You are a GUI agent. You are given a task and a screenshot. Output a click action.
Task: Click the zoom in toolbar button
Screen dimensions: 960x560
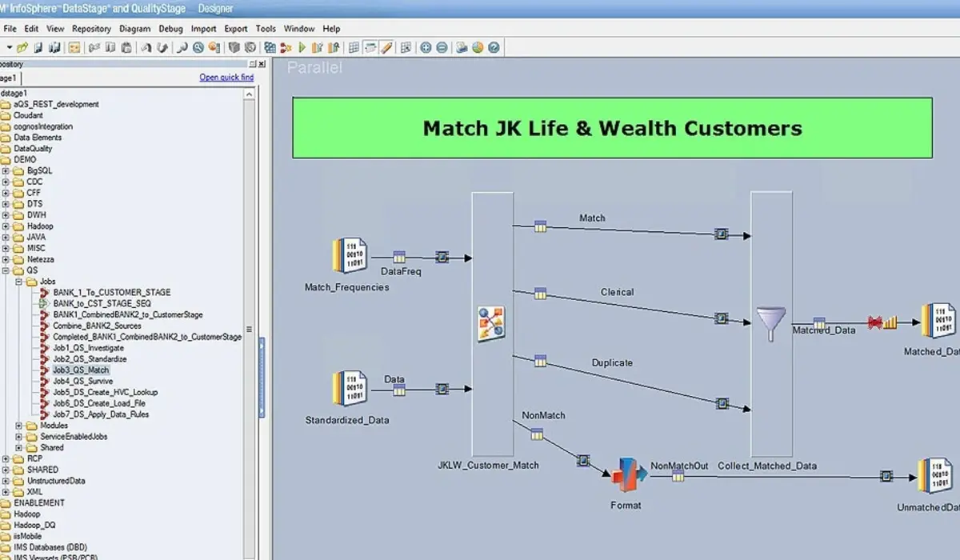[x=426, y=47]
